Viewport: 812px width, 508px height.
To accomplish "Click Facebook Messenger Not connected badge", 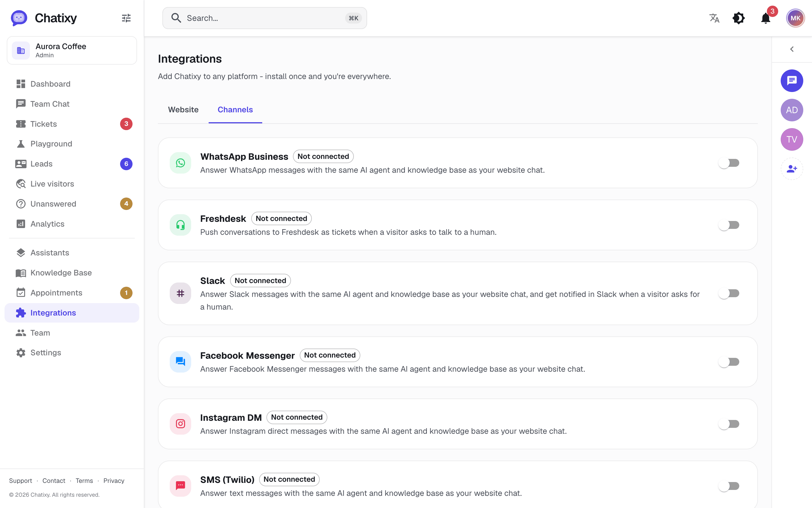I will point(330,355).
